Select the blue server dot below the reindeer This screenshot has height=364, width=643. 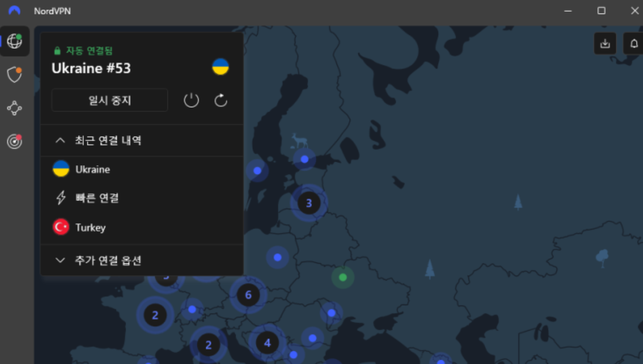pyautogui.click(x=304, y=159)
